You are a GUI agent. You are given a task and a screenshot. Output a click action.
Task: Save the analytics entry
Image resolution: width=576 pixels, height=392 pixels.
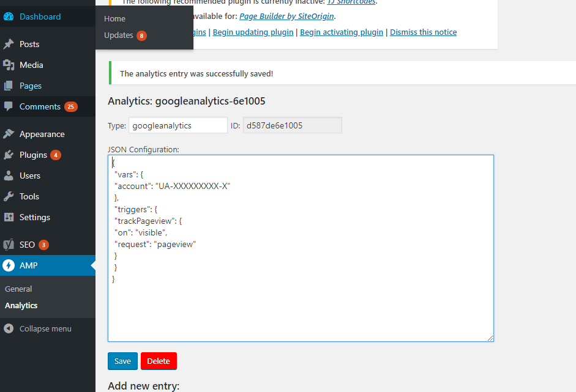(x=122, y=361)
